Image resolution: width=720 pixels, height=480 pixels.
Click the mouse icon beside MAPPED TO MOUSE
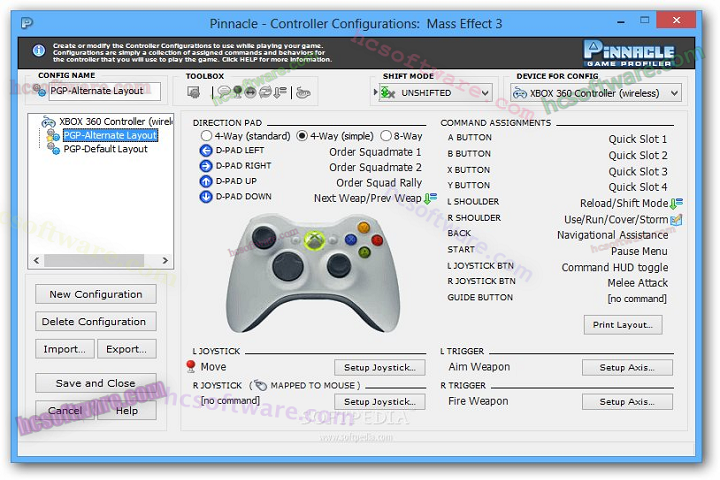[260, 385]
